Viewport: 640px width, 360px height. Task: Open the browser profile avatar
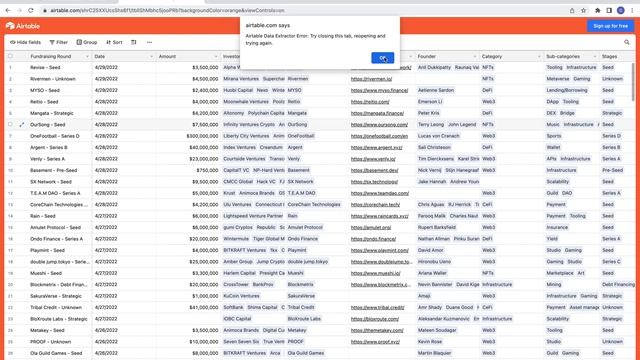(620, 10)
